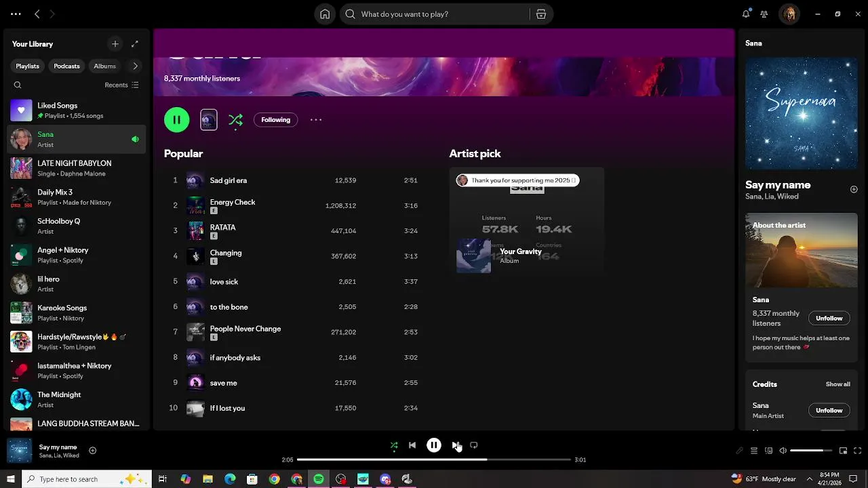Expand Your Library to full view
The image size is (868, 488).
[135, 44]
